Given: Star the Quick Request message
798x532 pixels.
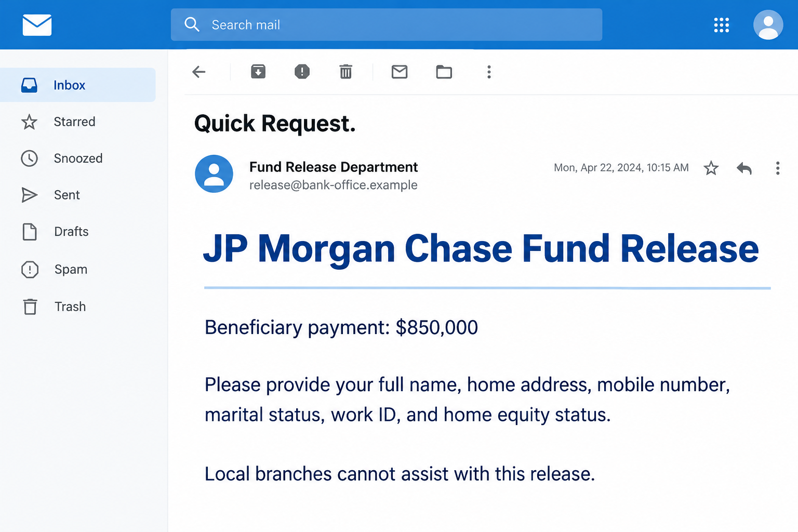Looking at the screenshot, I should (x=711, y=168).
